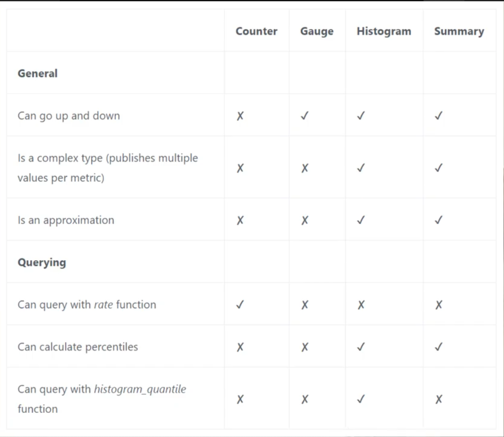This screenshot has width=504, height=437.
Task: Click Summary checkmark in complex type row
Action: pos(439,168)
